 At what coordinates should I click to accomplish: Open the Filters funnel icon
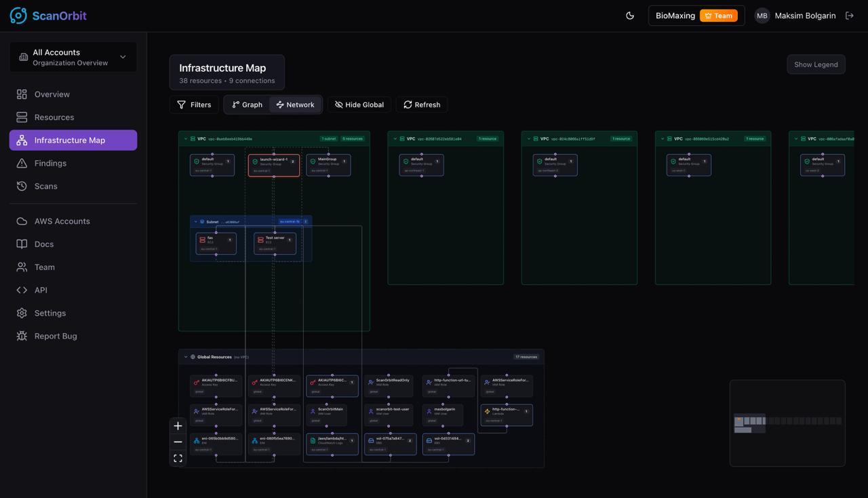(182, 104)
